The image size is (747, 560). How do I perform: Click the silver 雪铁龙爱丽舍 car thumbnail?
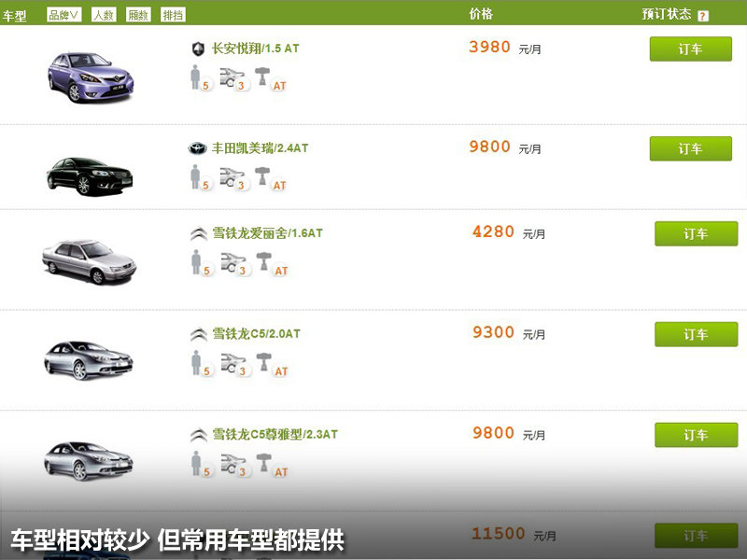[x=89, y=262]
